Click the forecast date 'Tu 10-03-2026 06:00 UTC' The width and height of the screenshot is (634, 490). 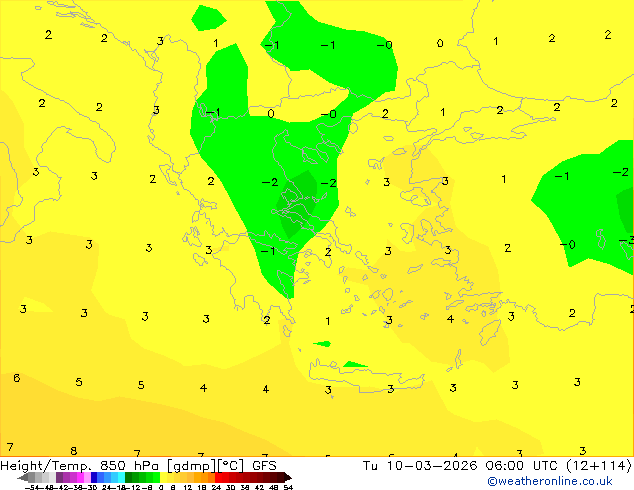(461, 465)
